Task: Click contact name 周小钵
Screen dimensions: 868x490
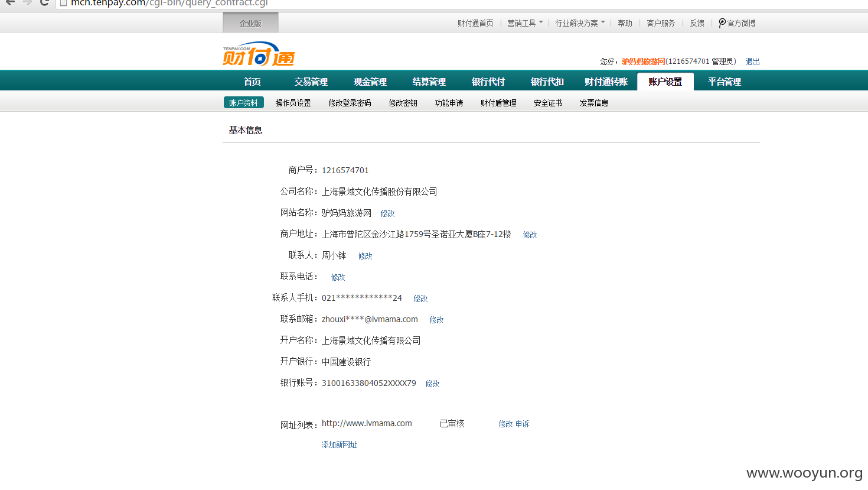Action: 334,255
